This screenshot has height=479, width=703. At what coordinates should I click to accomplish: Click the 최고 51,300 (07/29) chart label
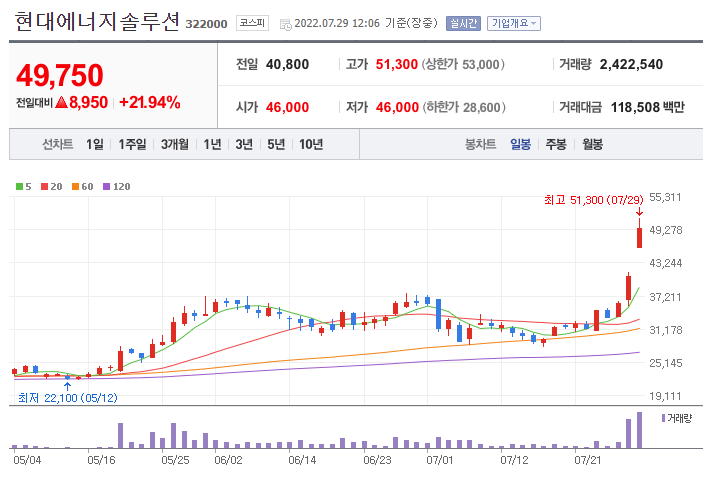click(x=594, y=200)
